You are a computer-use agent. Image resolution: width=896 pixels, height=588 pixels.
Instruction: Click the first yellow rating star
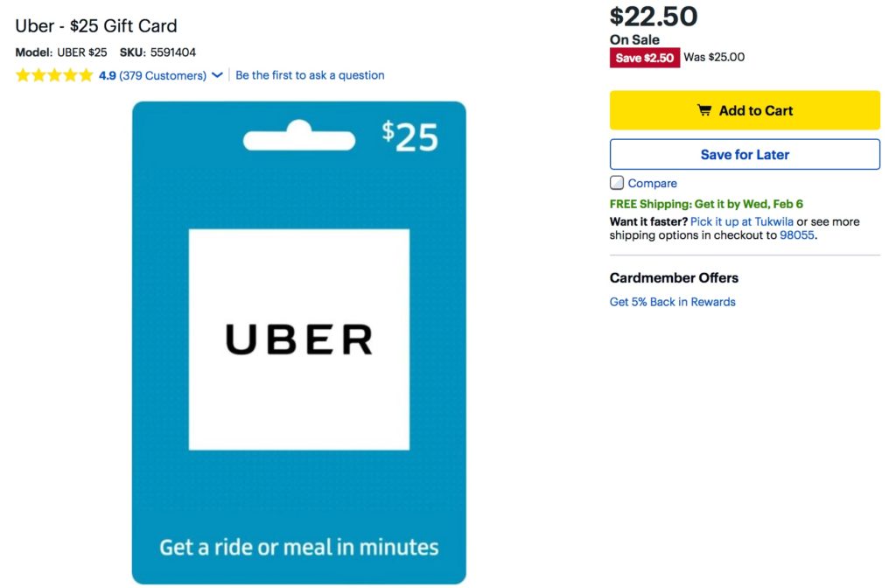coord(23,75)
